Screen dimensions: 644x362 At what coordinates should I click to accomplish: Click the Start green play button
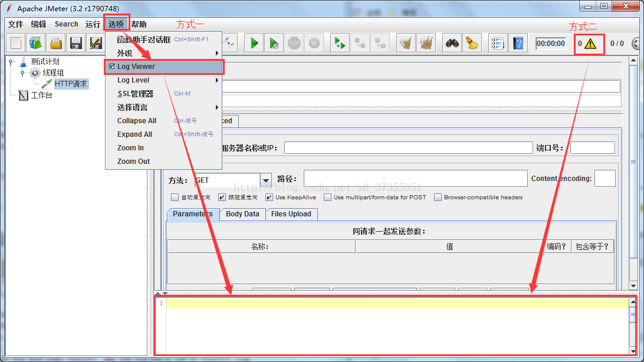254,43
